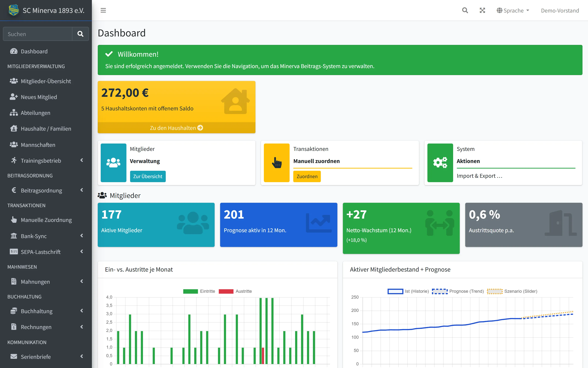The width and height of the screenshot is (588, 368).
Task: Click the fullscreen expand icon
Action: (482, 10)
